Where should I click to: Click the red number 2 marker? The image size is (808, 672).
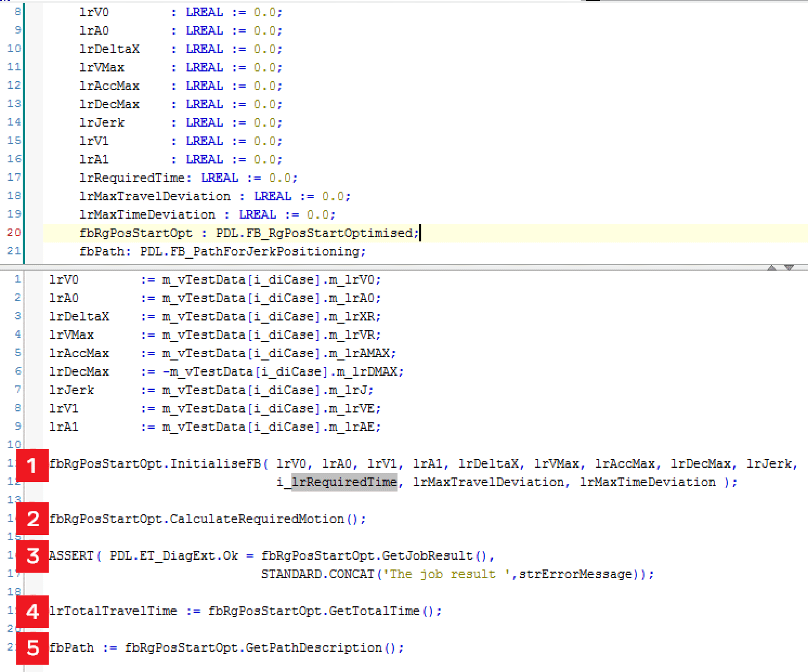point(32,518)
